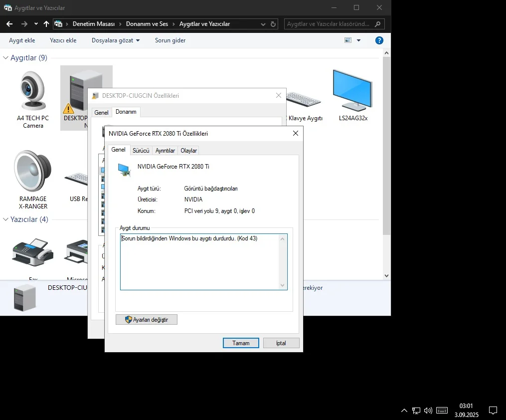Select the Klavye Aygıtı keyboard icon
Viewport: 506px width, 420px height.
pyautogui.click(x=303, y=99)
